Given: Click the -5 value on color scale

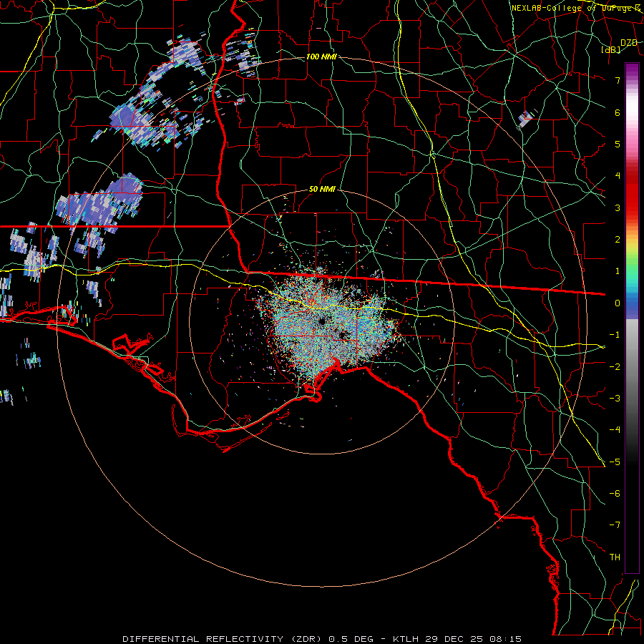Looking at the screenshot, I should [615, 462].
